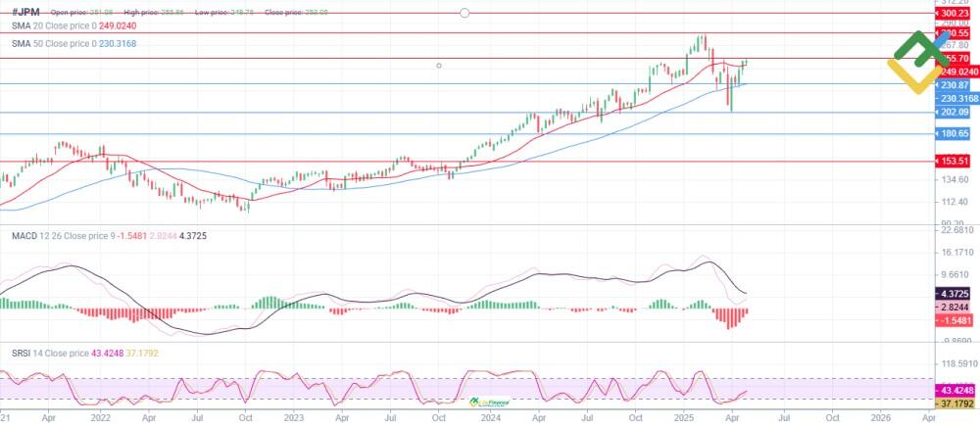Open the SMA 20 indicator legend
The image size is (980, 427).
tap(75, 26)
